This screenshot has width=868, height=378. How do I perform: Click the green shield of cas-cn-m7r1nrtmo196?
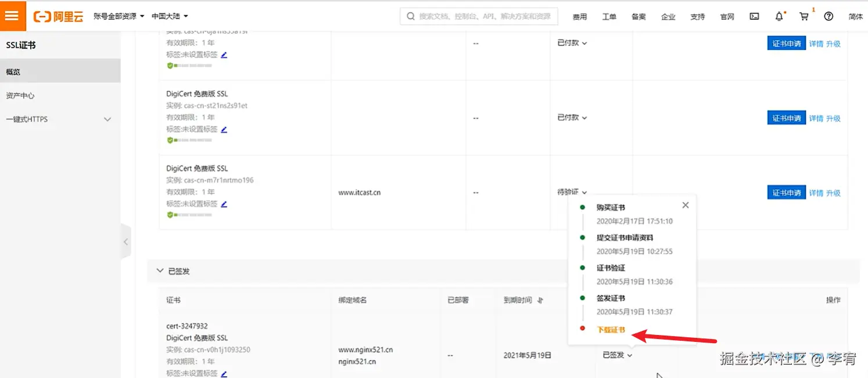(x=170, y=215)
